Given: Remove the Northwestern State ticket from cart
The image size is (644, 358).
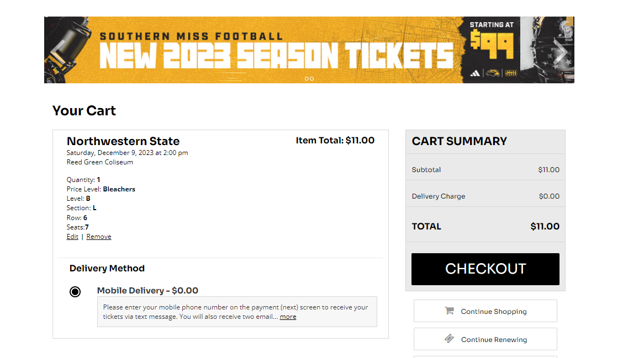Looking at the screenshot, I should (99, 237).
